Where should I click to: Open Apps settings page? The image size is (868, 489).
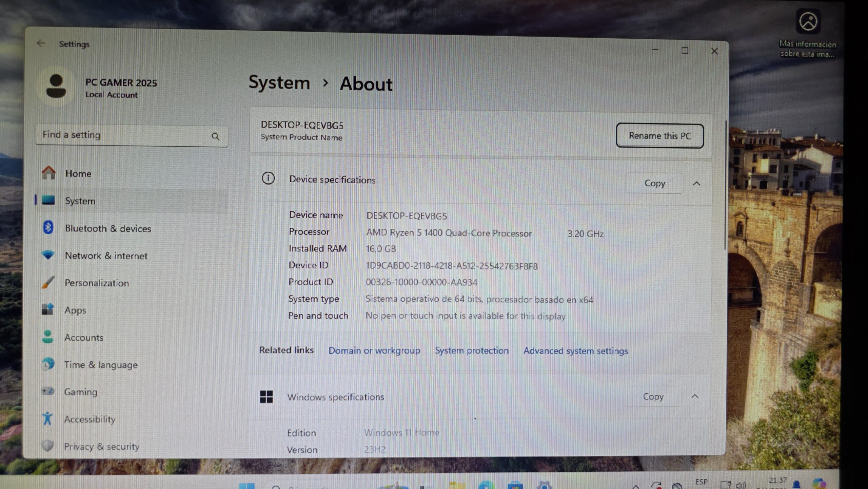click(x=75, y=310)
